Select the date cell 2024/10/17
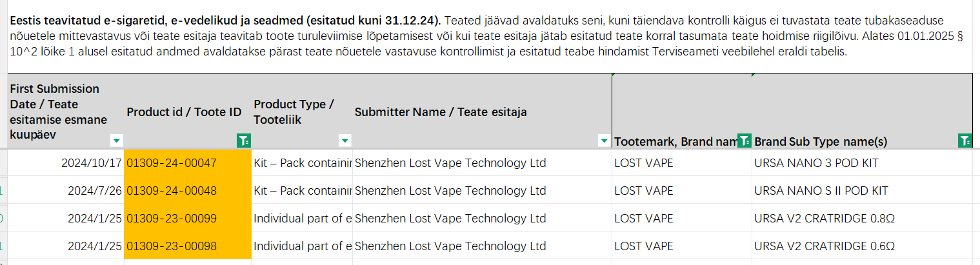Image resolution: width=980 pixels, height=265 pixels. pyautogui.click(x=91, y=163)
